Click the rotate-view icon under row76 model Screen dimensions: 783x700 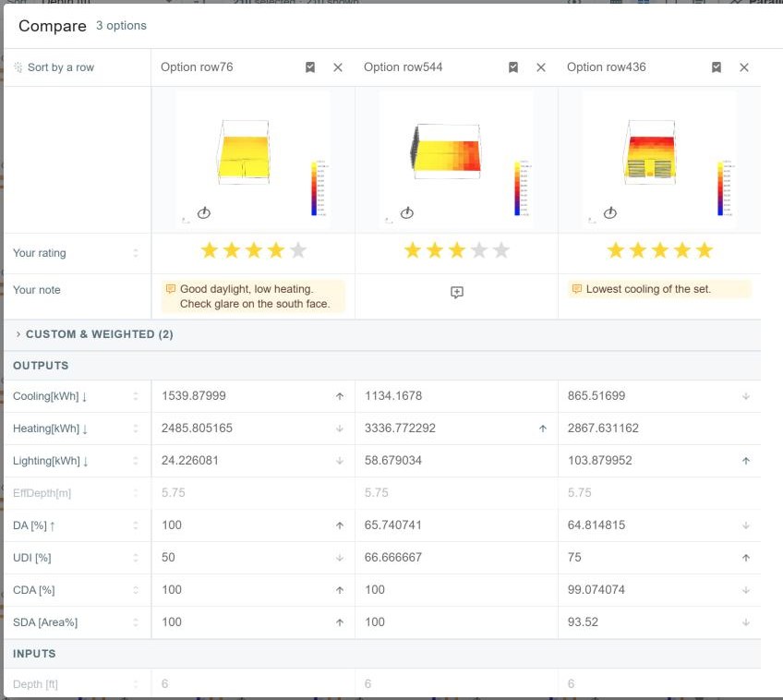[x=204, y=212]
